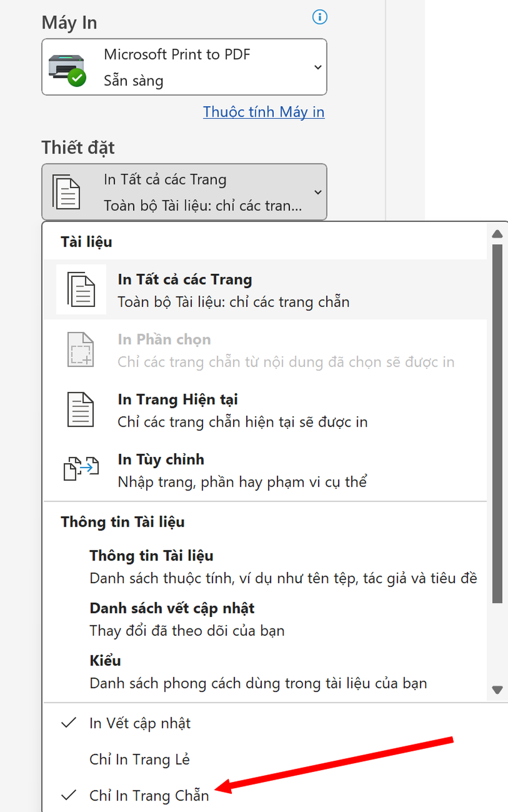Select 'Toàn bộ Tài liệu: chỉ các trang chẵn' entry
The height and width of the screenshot is (812, 508).
click(233, 302)
